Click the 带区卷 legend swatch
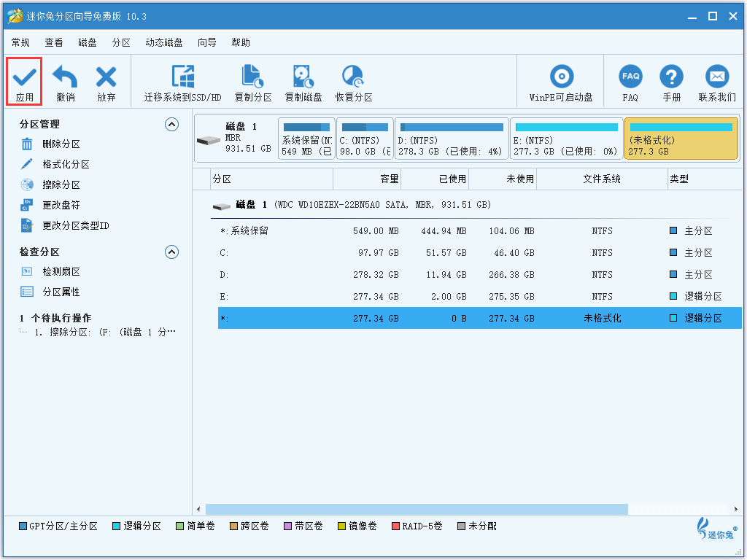The height and width of the screenshot is (560, 747). pos(287,526)
